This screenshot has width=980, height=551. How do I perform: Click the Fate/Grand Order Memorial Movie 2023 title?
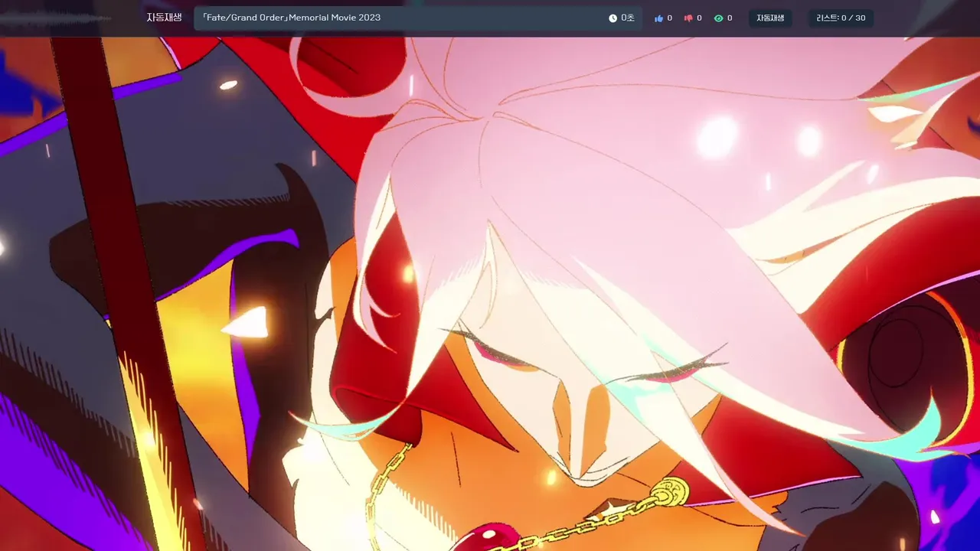[291, 18]
